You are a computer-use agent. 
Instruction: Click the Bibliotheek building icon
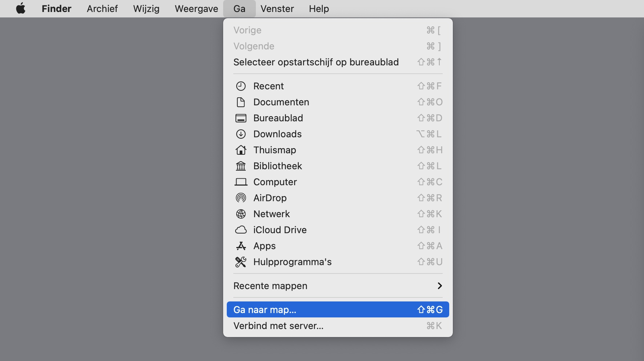241,166
